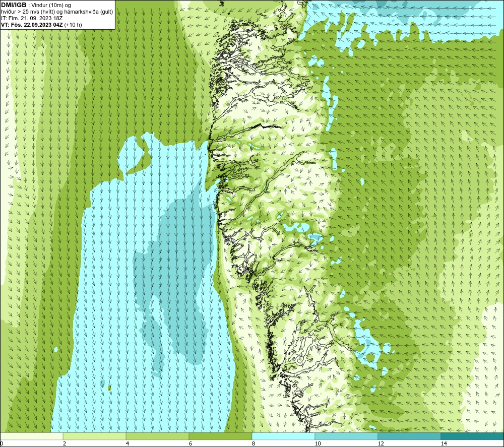This screenshot has width=504, height=447.
Task: Click the legend label 10
Action: (318, 444)
